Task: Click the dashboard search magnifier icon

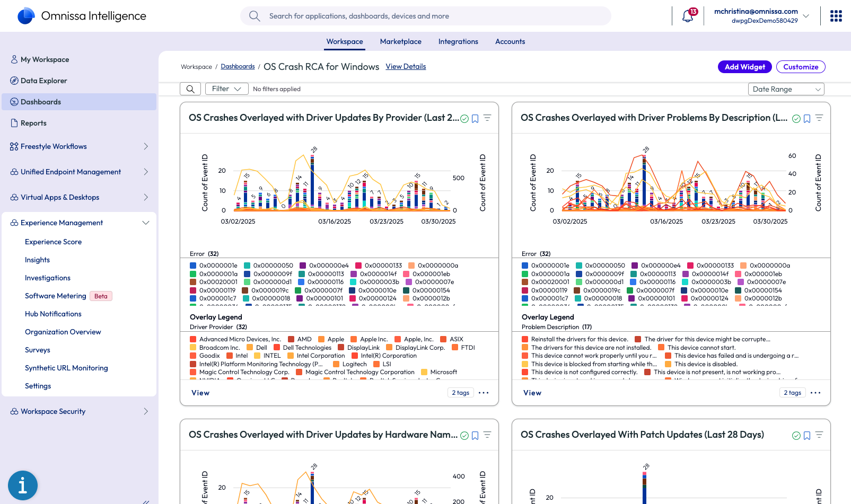Action: [190, 89]
